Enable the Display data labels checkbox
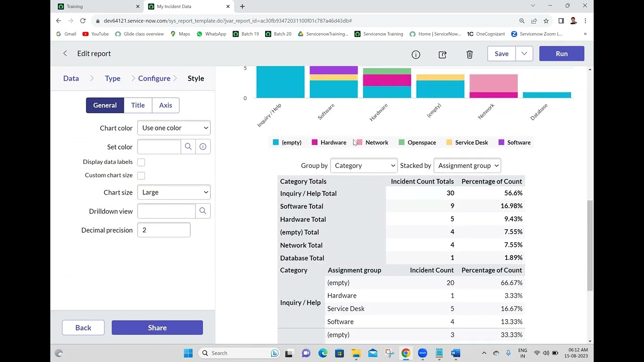The image size is (644, 362). pos(141,162)
